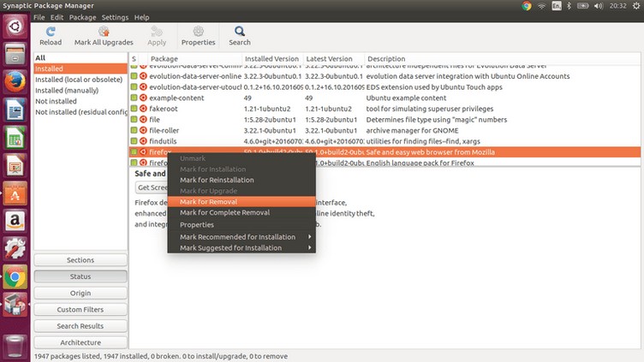Click status checkbox for evolution-data-server-utouch
This screenshot has height=362, width=644.
134,86
